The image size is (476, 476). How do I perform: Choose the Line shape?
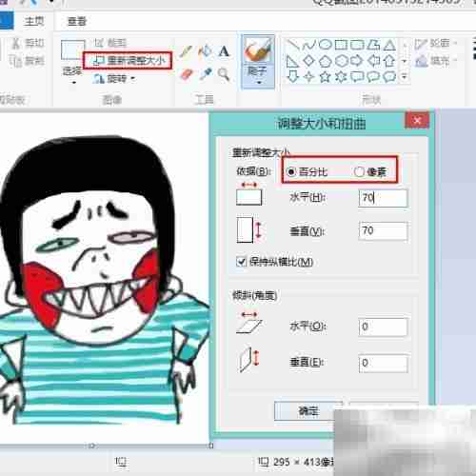pos(292,45)
